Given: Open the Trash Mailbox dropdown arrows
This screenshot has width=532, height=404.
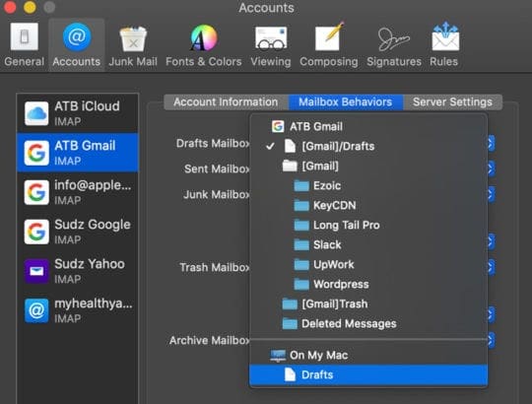Looking at the screenshot, I should pos(491,267).
